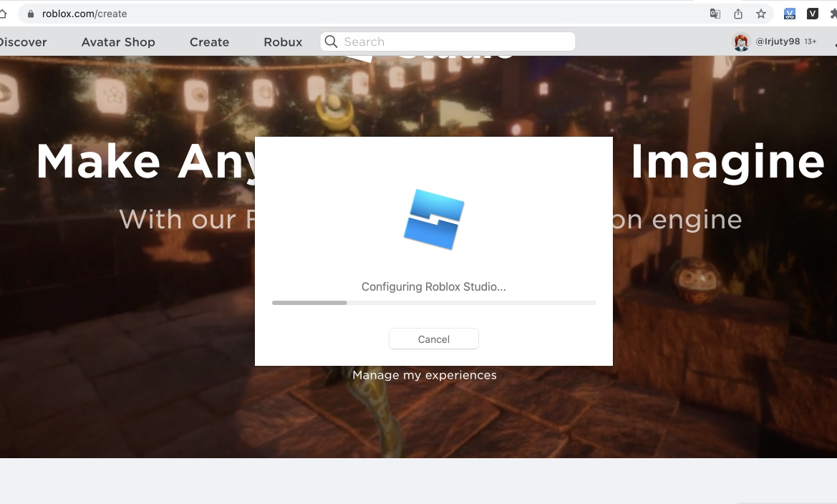Click the browser share icon
Screen dimensions: 837x504
coord(737,14)
